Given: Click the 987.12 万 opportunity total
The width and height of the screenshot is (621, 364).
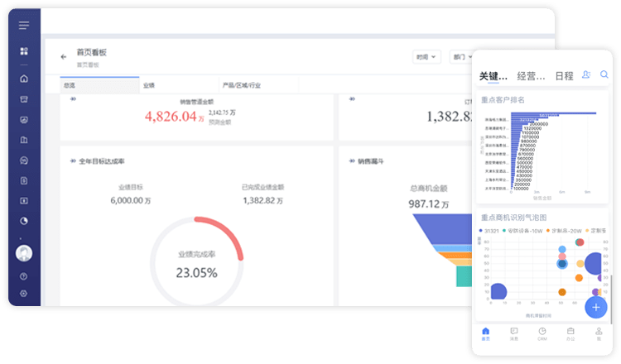Looking at the screenshot, I should (429, 204).
